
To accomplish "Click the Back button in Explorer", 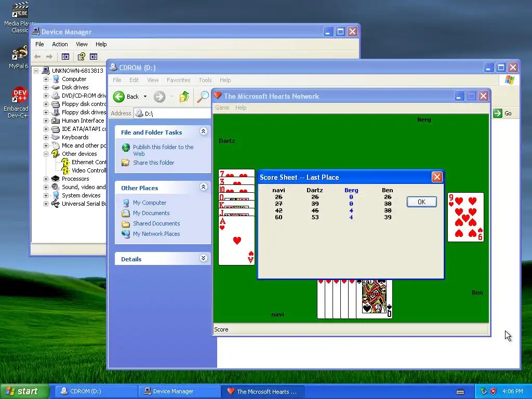I will [126, 97].
